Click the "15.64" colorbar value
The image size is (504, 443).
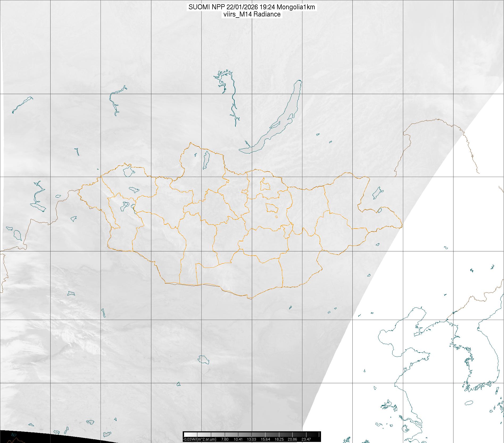pyautogui.click(x=265, y=439)
